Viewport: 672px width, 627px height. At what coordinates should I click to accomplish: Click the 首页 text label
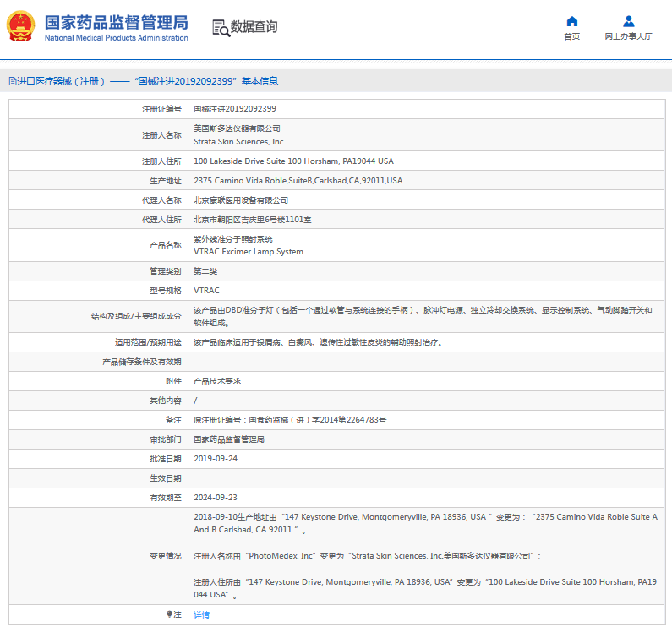tap(571, 37)
